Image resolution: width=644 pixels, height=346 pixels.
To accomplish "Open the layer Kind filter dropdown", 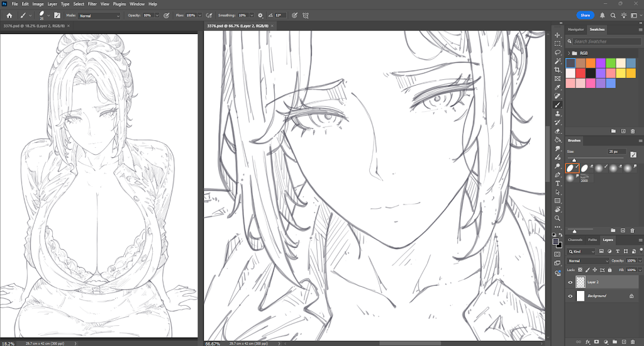I will [x=582, y=251].
